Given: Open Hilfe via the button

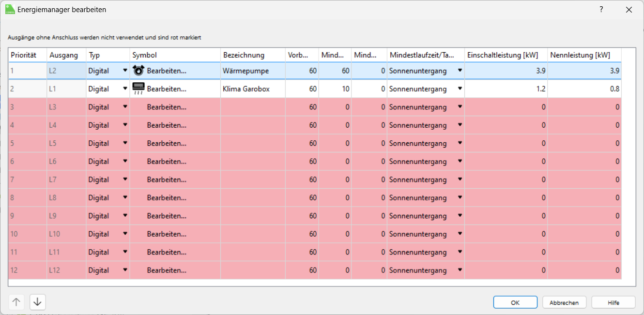Looking at the screenshot, I should tap(613, 302).
